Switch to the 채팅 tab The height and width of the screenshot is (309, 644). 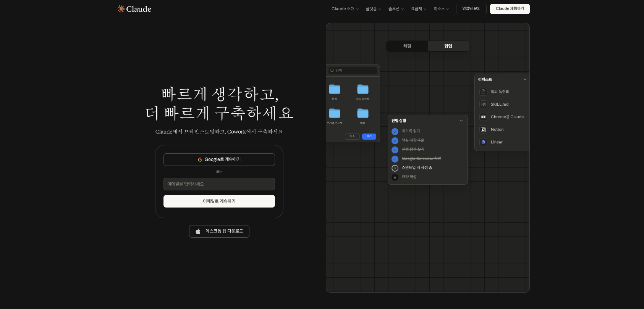407,46
